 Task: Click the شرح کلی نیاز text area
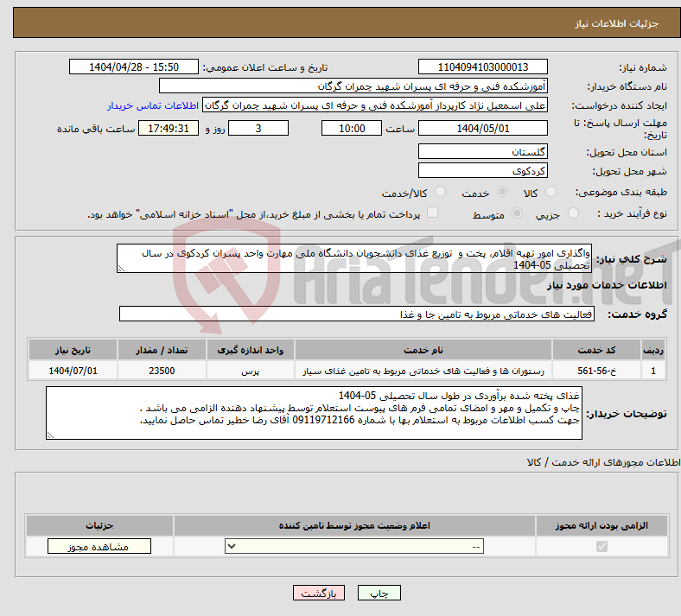(x=354, y=258)
